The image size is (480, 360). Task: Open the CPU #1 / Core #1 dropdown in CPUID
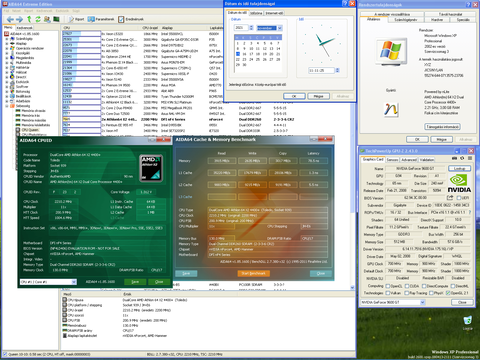click(74, 282)
